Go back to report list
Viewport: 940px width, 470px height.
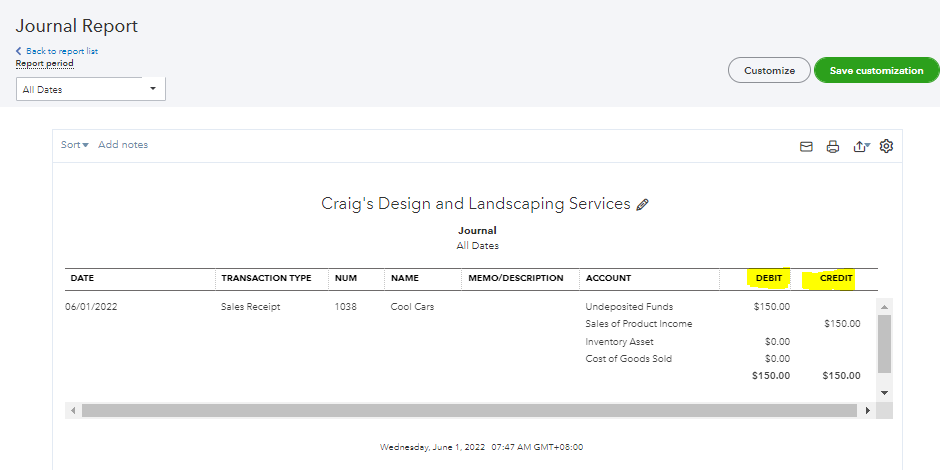(x=61, y=51)
